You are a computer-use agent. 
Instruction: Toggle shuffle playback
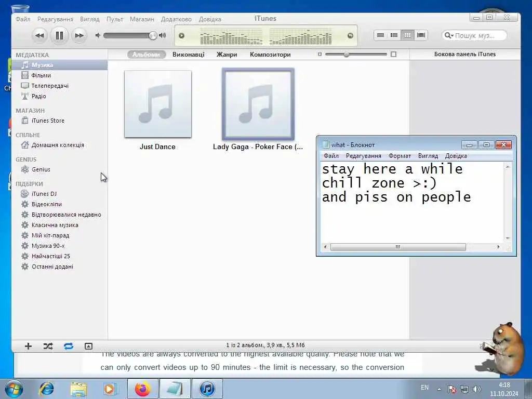[x=48, y=346]
